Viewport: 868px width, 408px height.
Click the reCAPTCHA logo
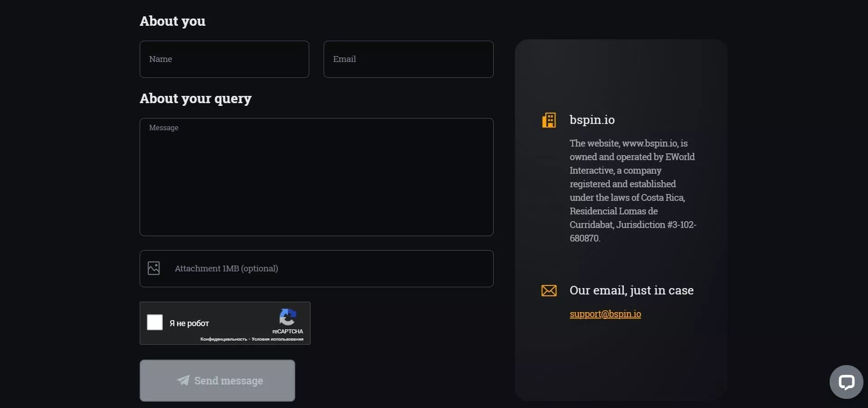(x=288, y=317)
